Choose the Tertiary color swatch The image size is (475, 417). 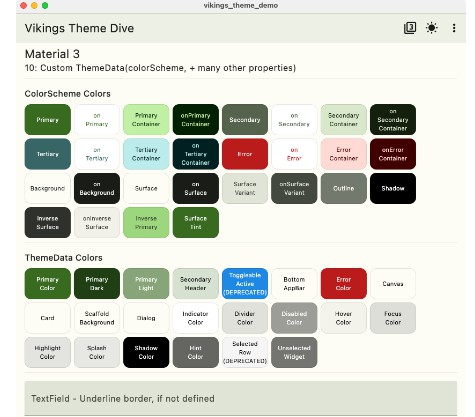(48, 154)
